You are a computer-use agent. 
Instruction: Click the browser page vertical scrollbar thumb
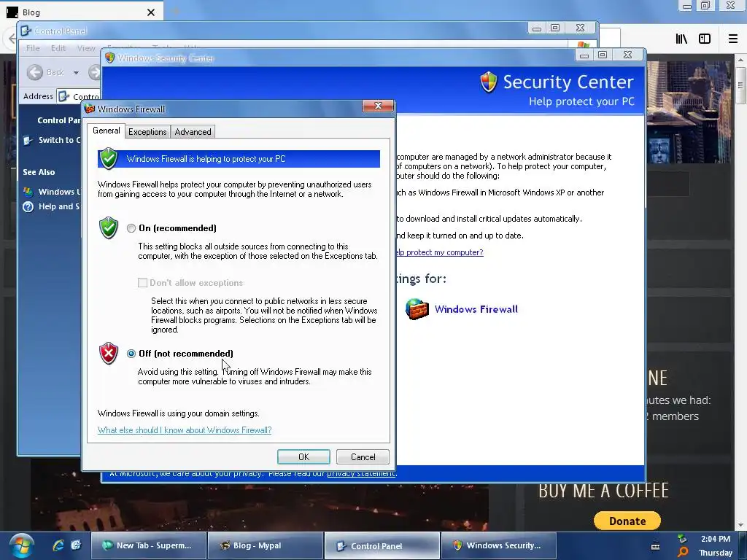click(x=740, y=86)
